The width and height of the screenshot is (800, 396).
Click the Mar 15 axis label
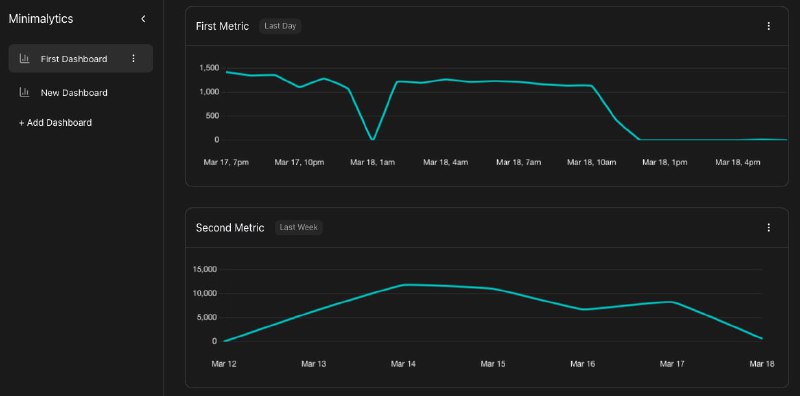coord(493,364)
